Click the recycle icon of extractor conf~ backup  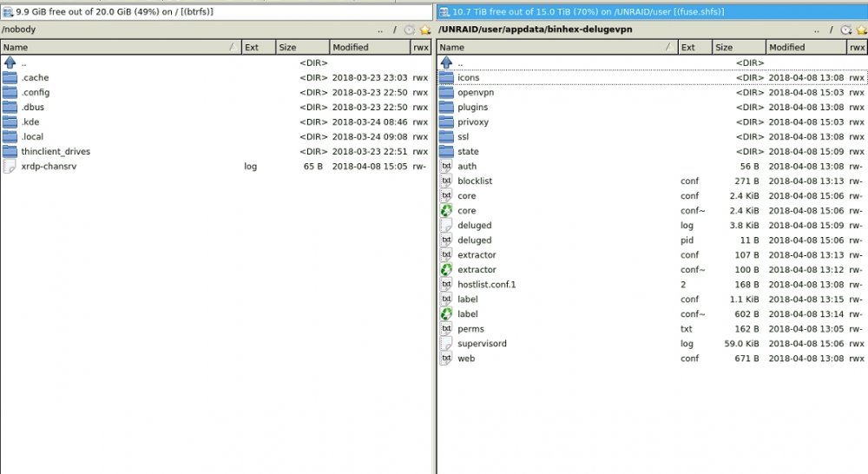(x=447, y=270)
